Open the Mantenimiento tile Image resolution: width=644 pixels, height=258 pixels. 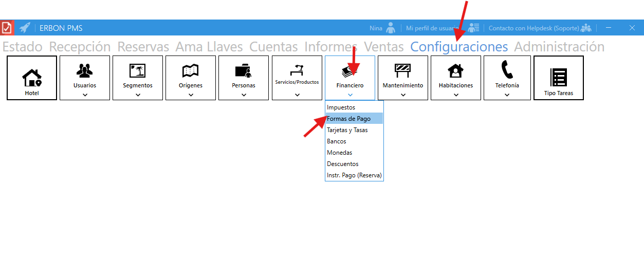[x=402, y=78]
